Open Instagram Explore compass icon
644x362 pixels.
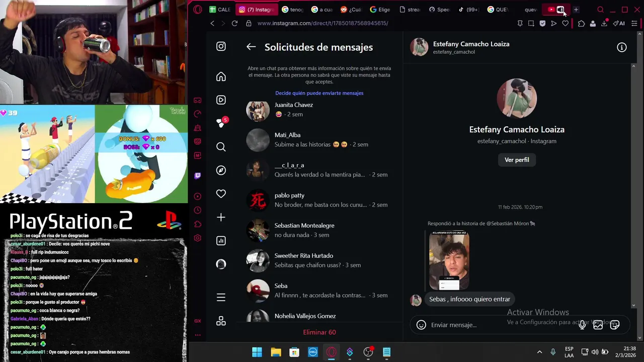221,170
